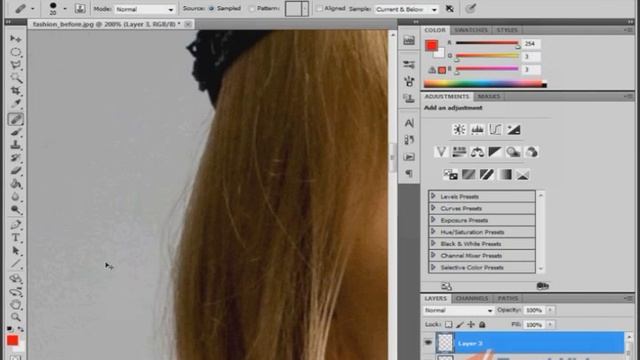Image resolution: width=640 pixels, height=360 pixels.
Task: Open the Sample dropdown showing Current & Below
Action: (406, 9)
